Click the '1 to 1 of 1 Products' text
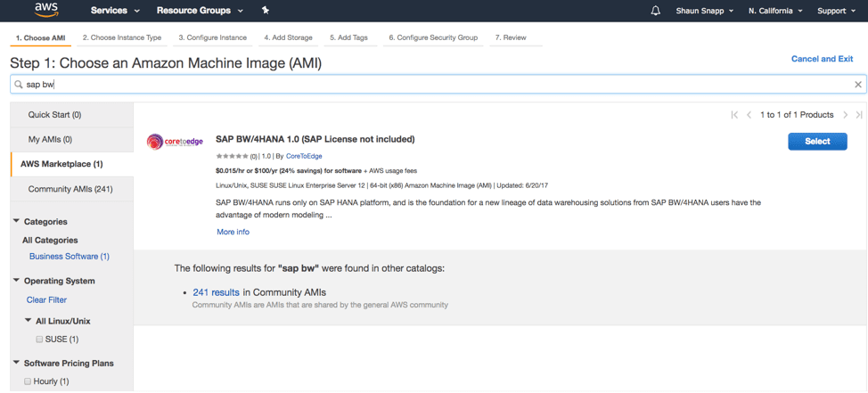The height and width of the screenshot is (393, 868). (797, 115)
